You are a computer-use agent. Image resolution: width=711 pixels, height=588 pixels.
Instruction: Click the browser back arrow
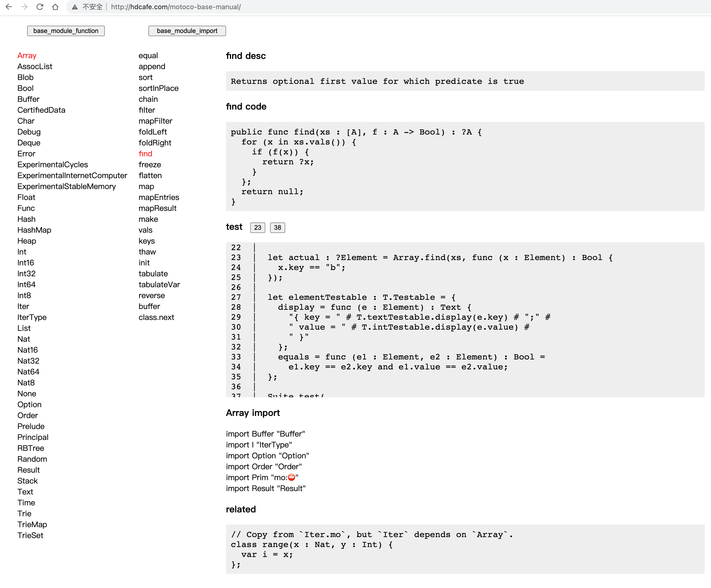click(x=8, y=7)
